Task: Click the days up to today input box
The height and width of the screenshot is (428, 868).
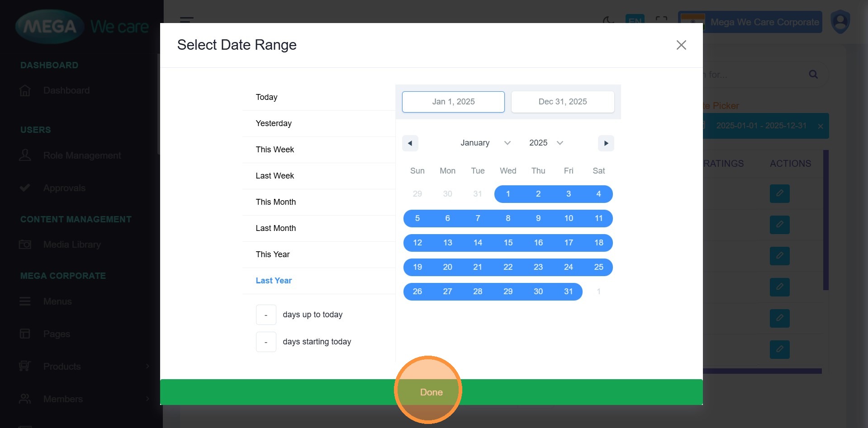Action: (x=266, y=315)
